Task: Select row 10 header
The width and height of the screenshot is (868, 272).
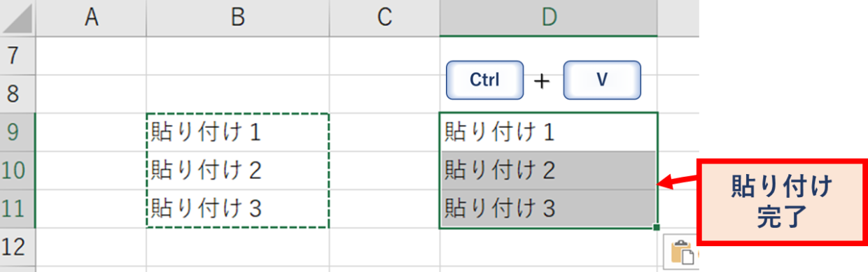Action: 17,170
